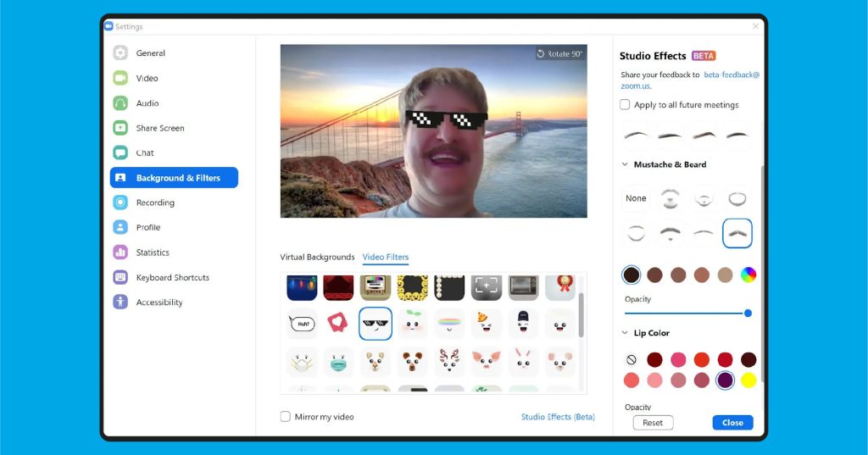Apply the surgical face mask filter

click(x=338, y=362)
